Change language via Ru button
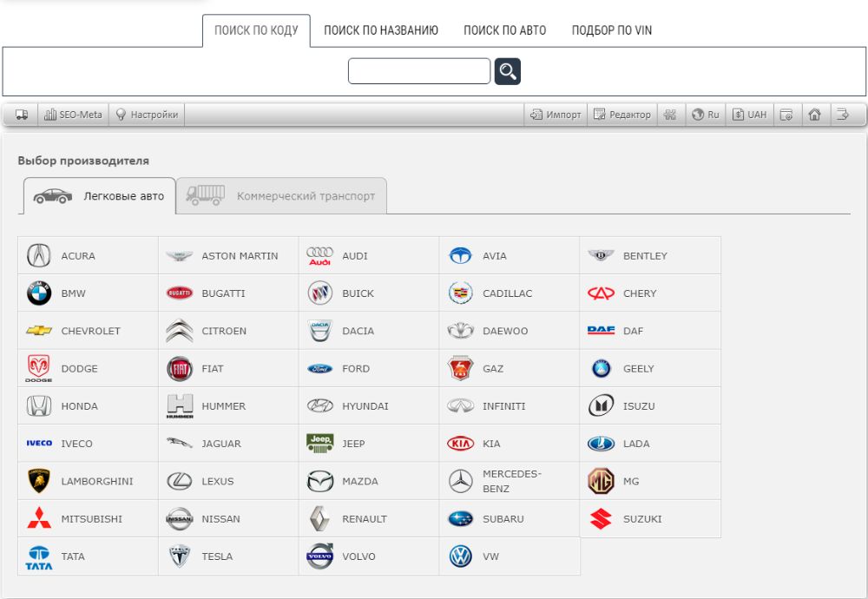 [706, 115]
